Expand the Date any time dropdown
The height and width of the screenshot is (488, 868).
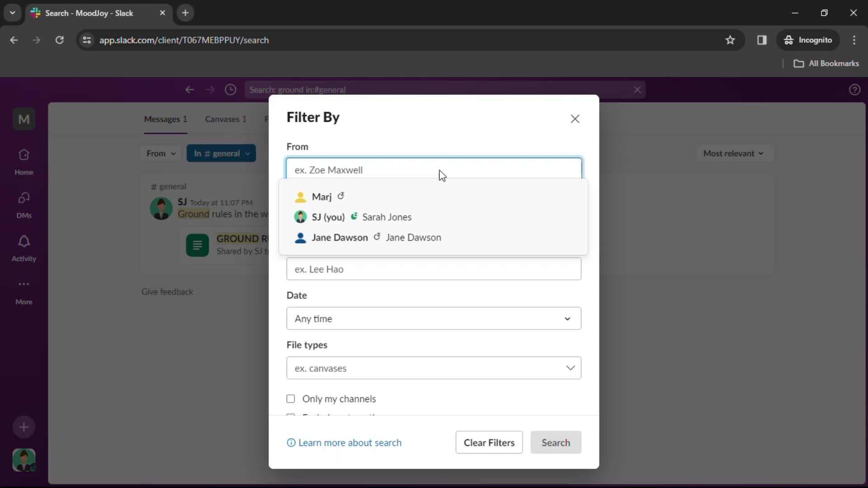pyautogui.click(x=434, y=319)
